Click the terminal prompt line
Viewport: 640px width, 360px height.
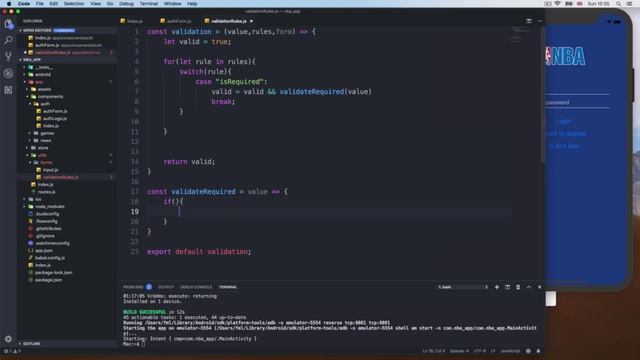tap(135, 344)
